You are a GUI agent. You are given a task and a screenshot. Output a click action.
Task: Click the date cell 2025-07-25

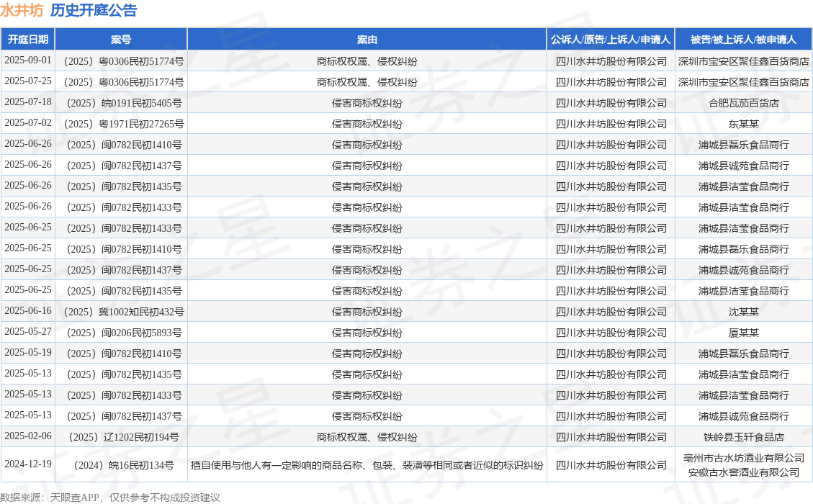pyautogui.click(x=28, y=81)
